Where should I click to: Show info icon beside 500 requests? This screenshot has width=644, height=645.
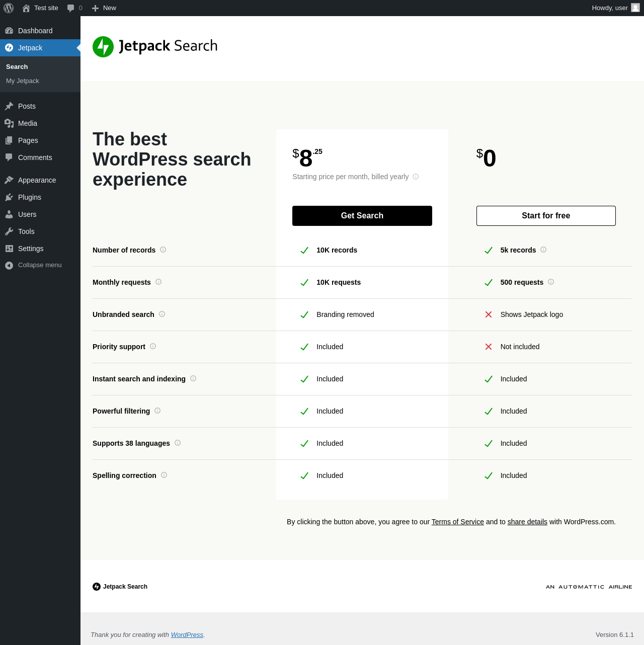coord(551,282)
